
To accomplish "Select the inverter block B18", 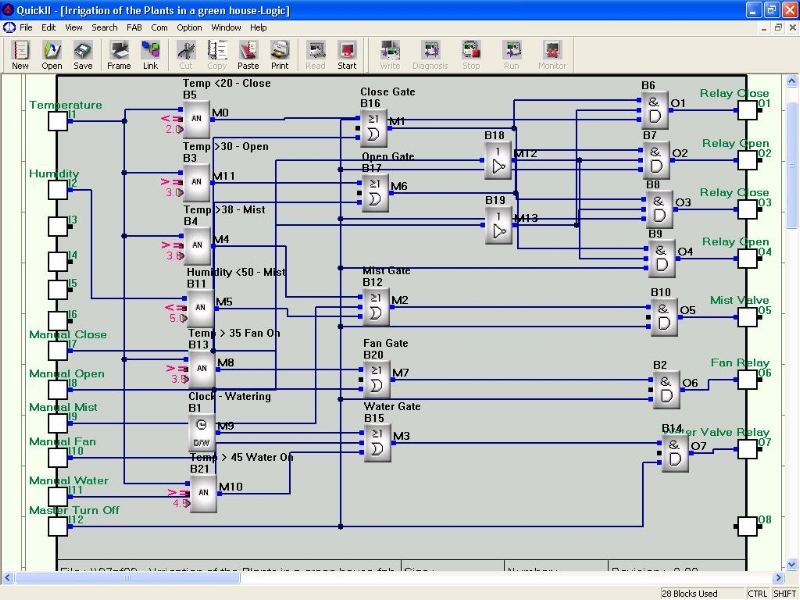I will click(498, 160).
